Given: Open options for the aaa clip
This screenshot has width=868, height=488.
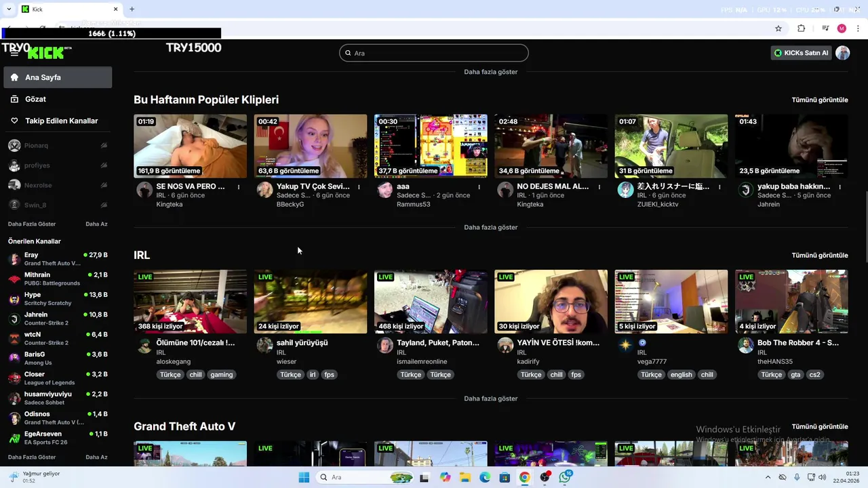Looking at the screenshot, I should [479, 186].
